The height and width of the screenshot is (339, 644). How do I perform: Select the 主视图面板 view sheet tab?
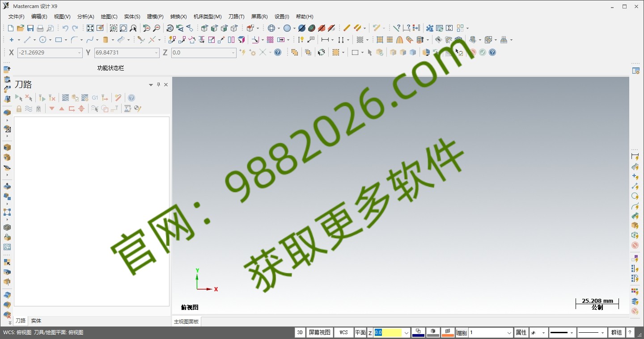[x=186, y=322]
